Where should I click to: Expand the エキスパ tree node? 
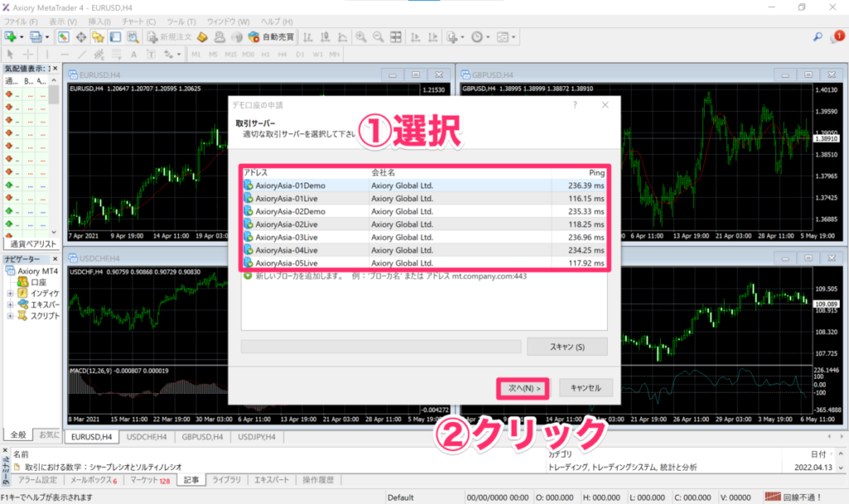click(x=10, y=305)
